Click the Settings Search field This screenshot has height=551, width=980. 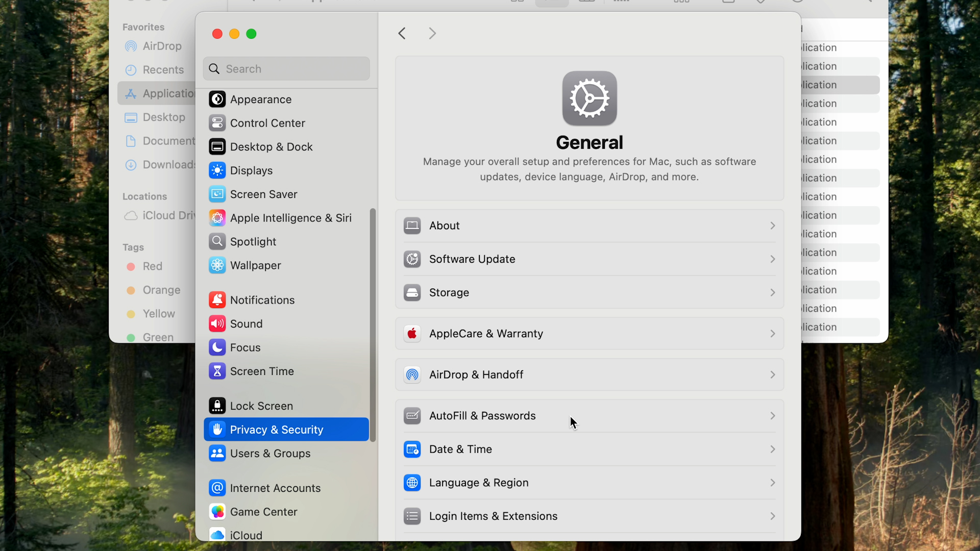[x=286, y=69]
